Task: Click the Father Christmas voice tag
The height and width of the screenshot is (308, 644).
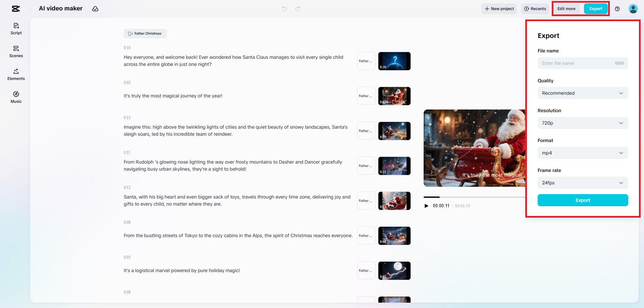Action: point(145,34)
